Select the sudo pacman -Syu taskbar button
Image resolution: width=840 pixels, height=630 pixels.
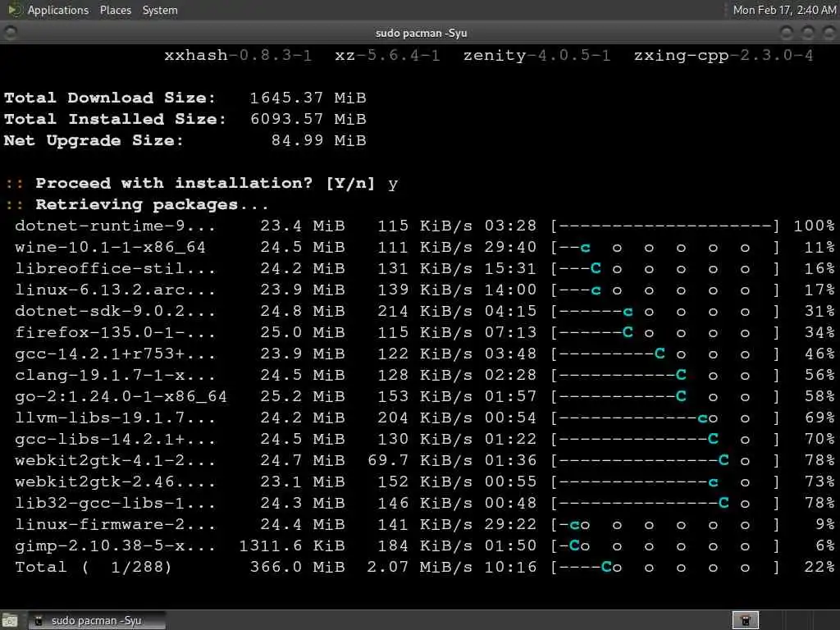pos(97,620)
